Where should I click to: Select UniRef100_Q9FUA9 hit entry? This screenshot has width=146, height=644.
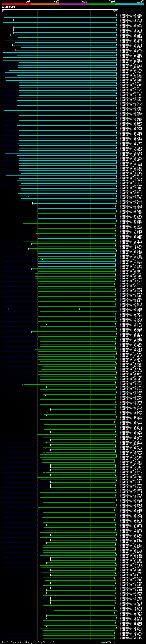click(x=131, y=211)
